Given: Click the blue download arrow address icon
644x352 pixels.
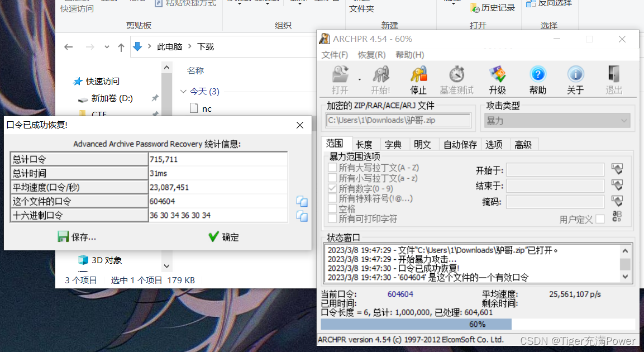Looking at the screenshot, I should click(137, 46).
